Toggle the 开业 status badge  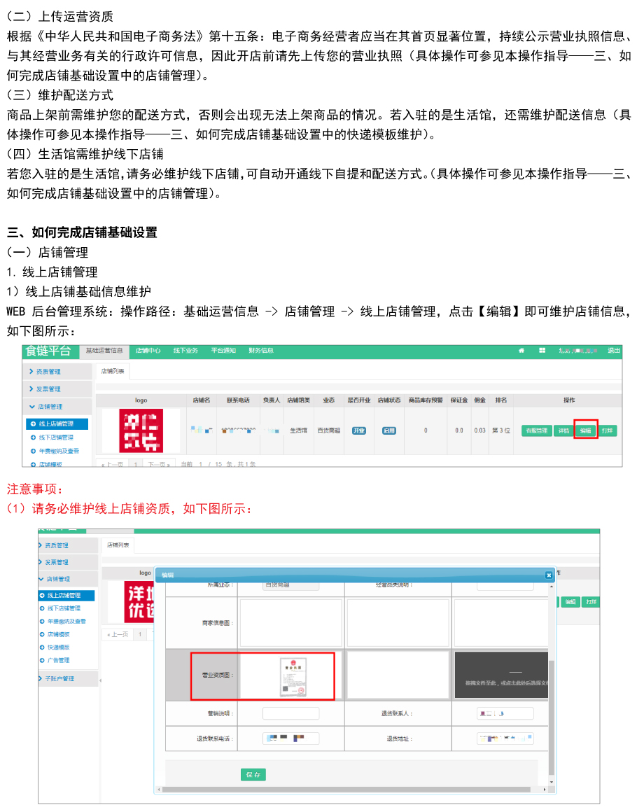click(x=359, y=430)
